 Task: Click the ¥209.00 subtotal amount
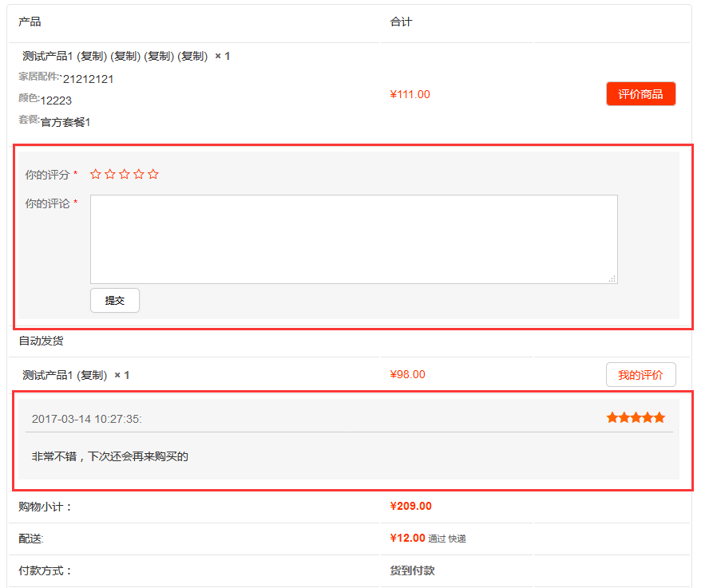[x=410, y=506]
